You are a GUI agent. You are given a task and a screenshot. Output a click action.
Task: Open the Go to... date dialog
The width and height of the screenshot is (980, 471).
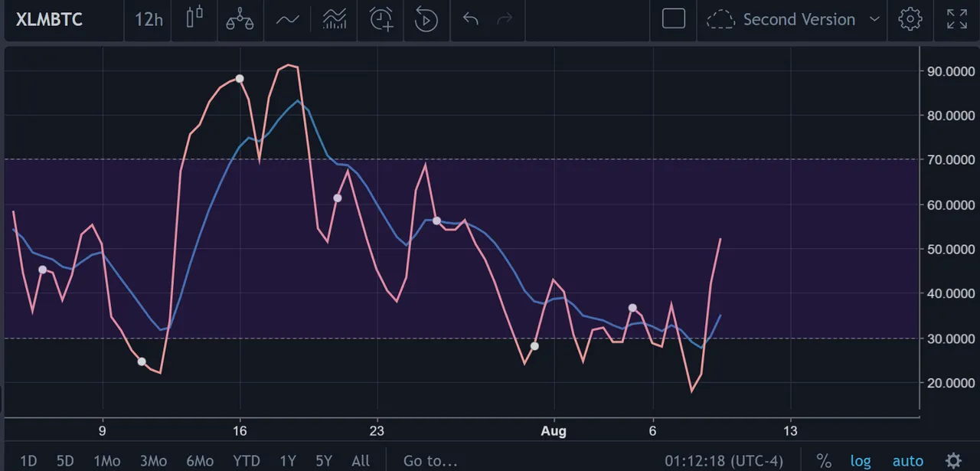point(430,461)
